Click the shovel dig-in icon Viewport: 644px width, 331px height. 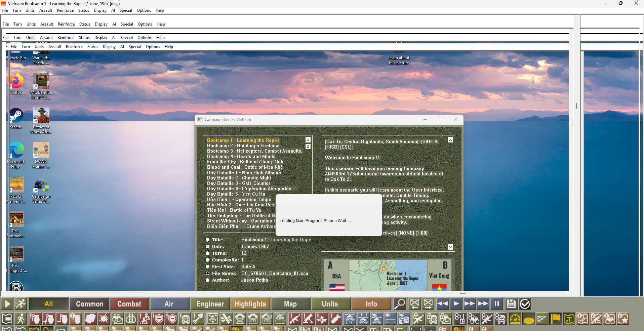coord(198,319)
